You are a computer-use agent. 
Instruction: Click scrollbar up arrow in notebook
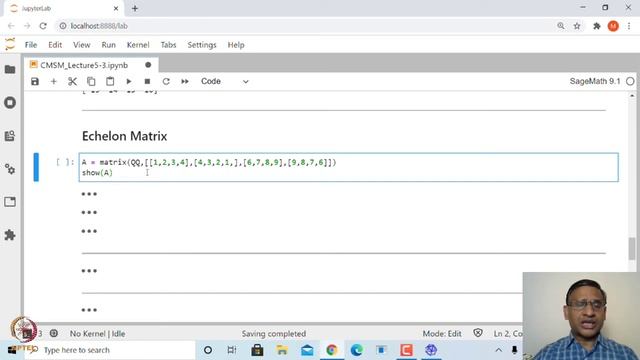632,96
